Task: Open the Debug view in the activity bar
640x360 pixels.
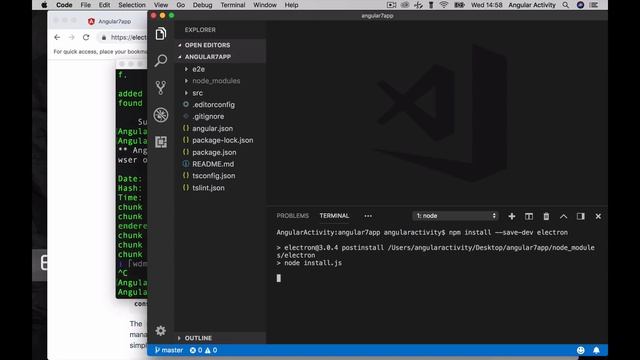Action: point(161,115)
